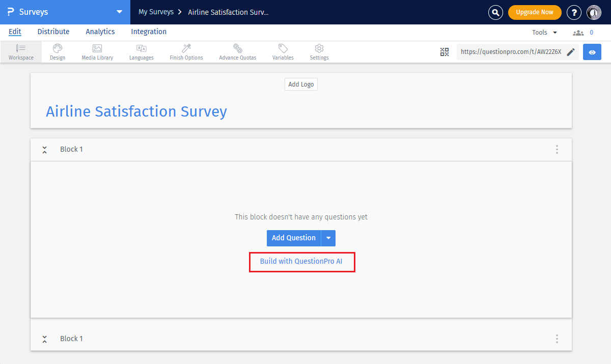This screenshot has height=364, width=611.
Task: Open the Design palette tool
Action: coord(58,51)
